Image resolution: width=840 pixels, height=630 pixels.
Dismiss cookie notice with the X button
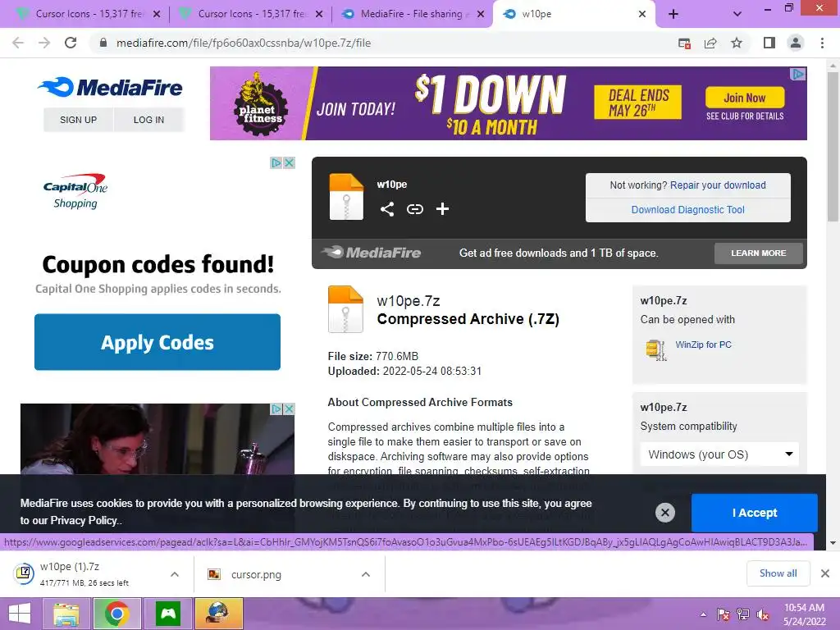pyautogui.click(x=664, y=513)
